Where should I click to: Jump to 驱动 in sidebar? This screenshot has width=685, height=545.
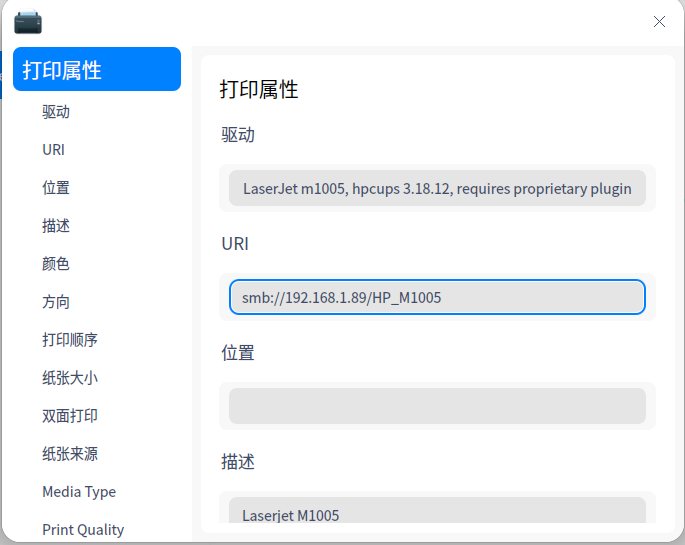[x=56, y=112]
